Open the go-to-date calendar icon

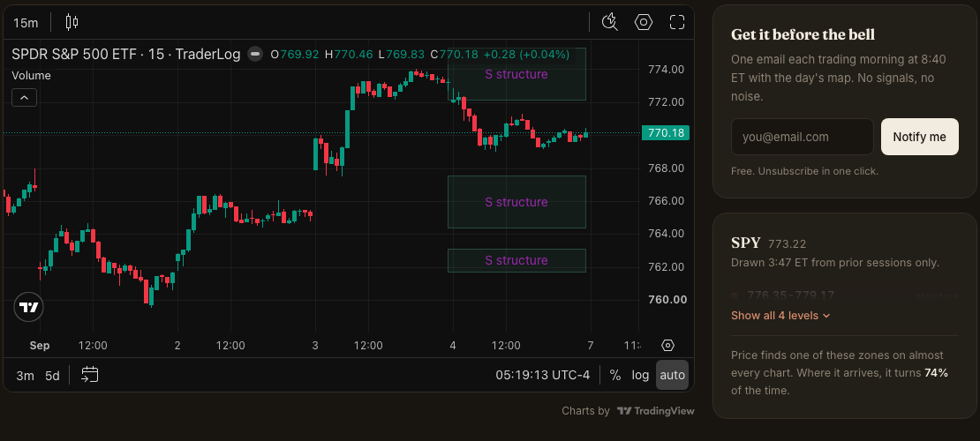(89, 375)
